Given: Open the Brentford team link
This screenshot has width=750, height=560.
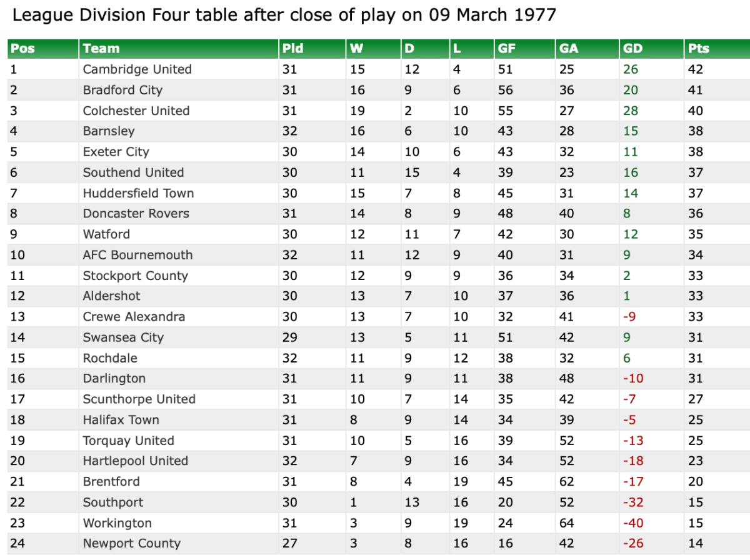Looking at the screenshot, I should [x=111, y=482].
